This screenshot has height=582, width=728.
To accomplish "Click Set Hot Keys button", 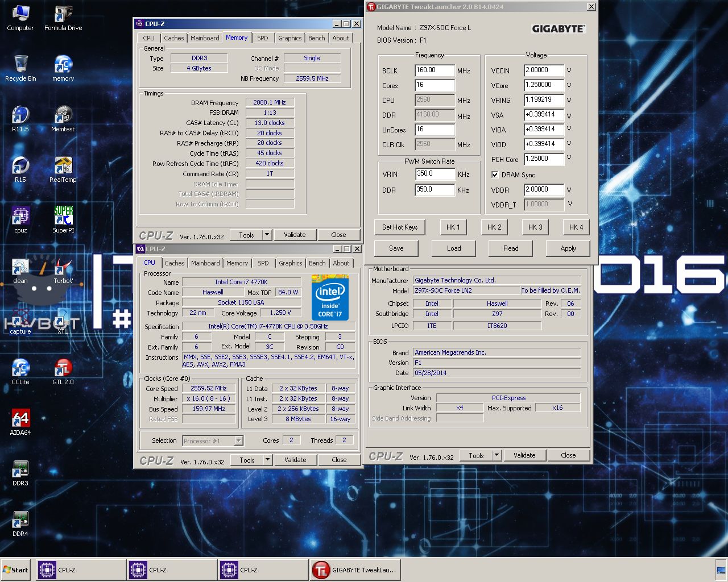I will pos(400,227).
